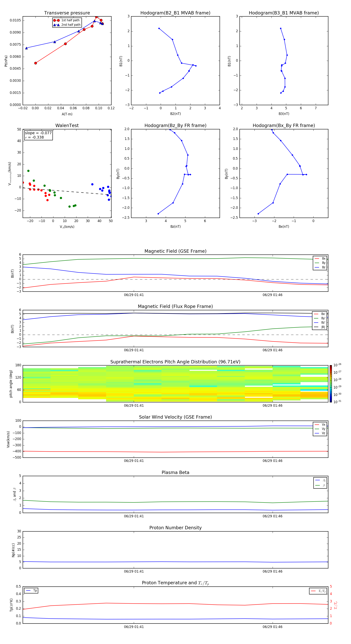This screenshot has height=644, width=351.
Task: Select 'By' in the GSE magnetic field legend
Action: (x=320, y=263)
